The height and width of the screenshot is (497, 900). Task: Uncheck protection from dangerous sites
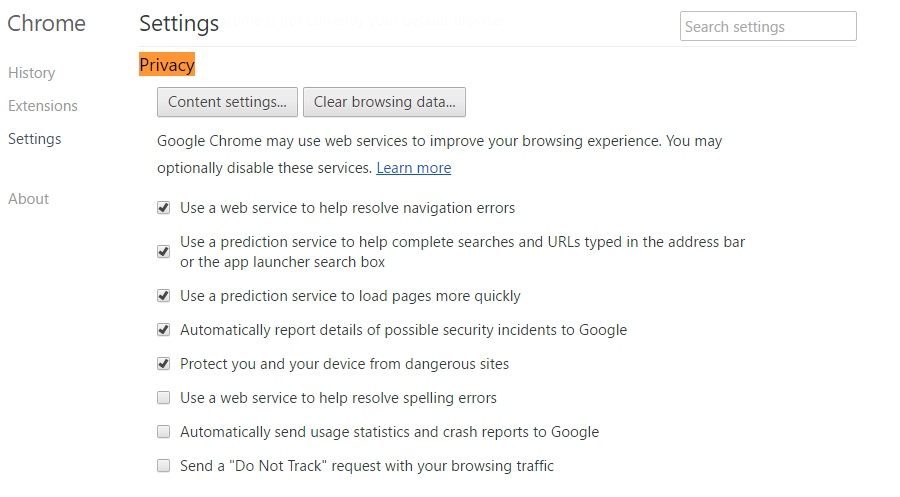pyautogui.click(x=164, y=364)
